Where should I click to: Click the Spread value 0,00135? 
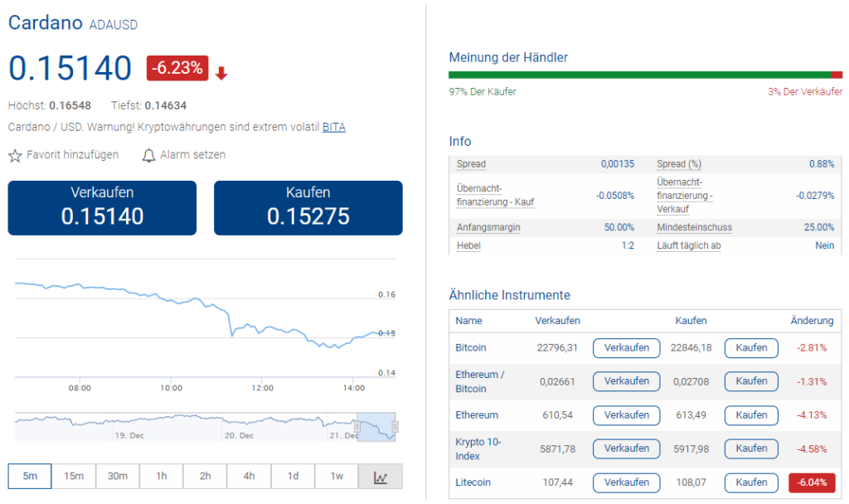617,164
